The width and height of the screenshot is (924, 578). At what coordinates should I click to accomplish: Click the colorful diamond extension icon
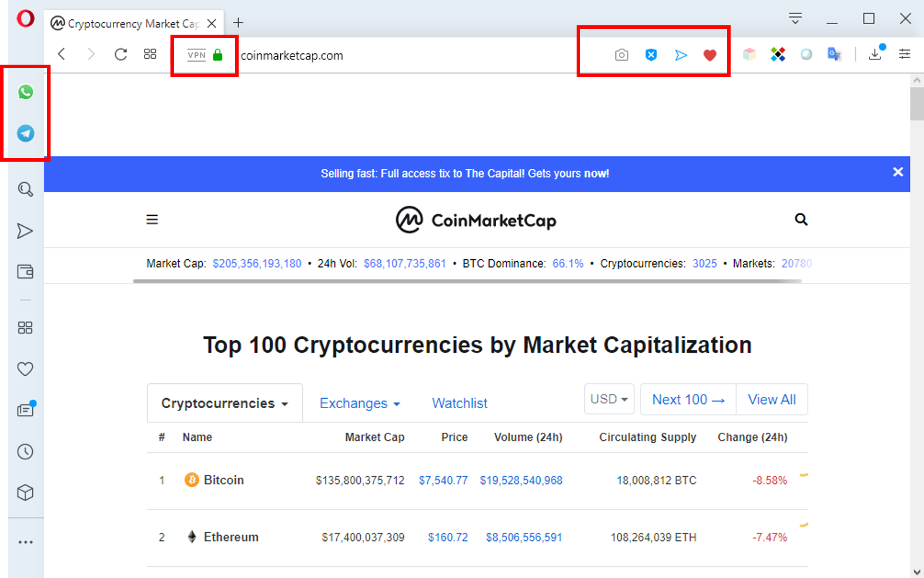coord(778,55)
